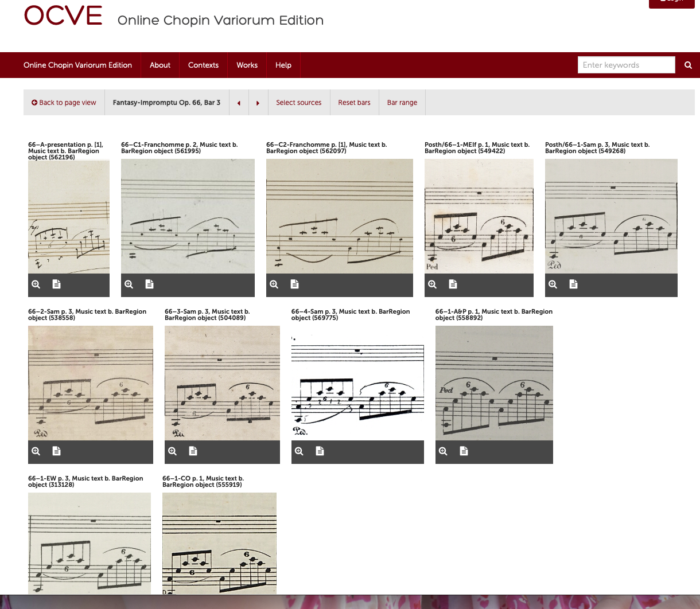
Task: Click the Posth/66-1-MEIf score thumbnail
Action: (479, 216)
